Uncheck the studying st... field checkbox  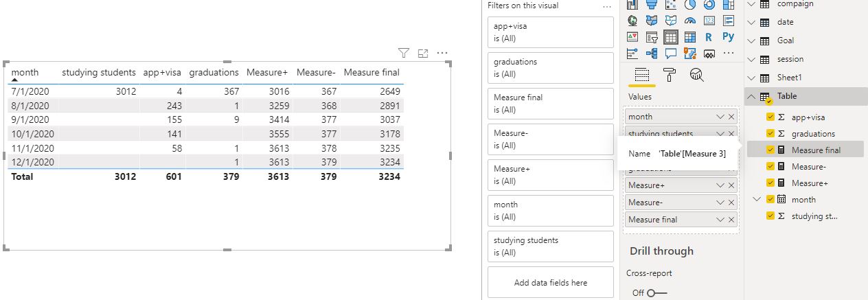click(x=770, y=216)
